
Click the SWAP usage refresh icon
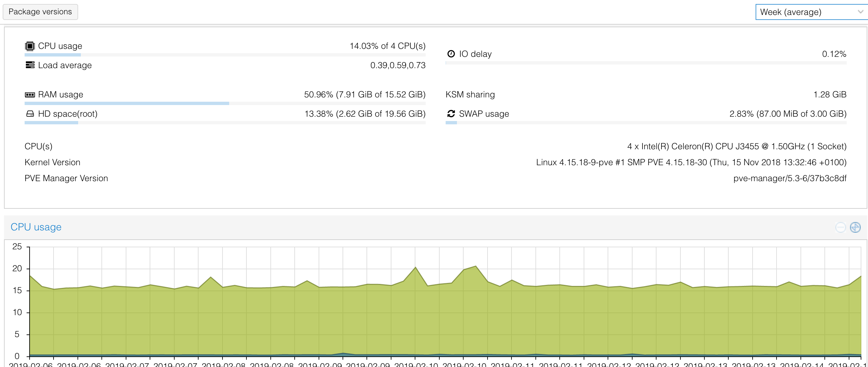click(x=451, y=114)
